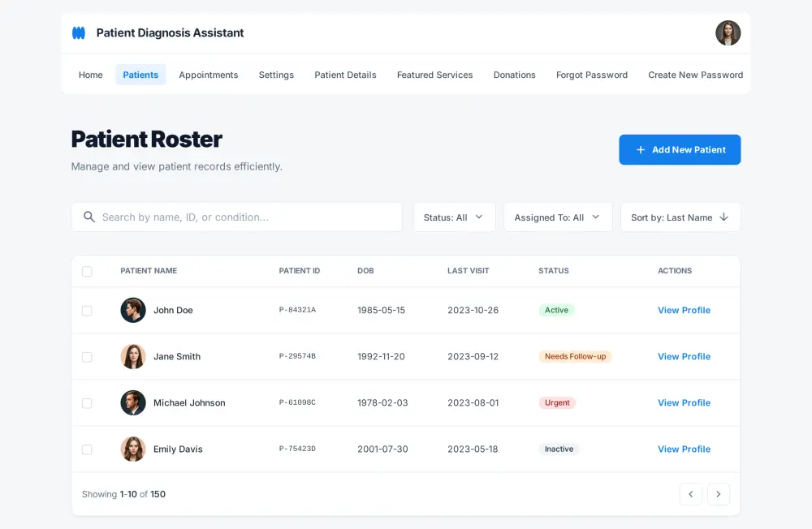Select Michael Johnson's row checkbox
812x529 pixels.
[x=87, y=402]
